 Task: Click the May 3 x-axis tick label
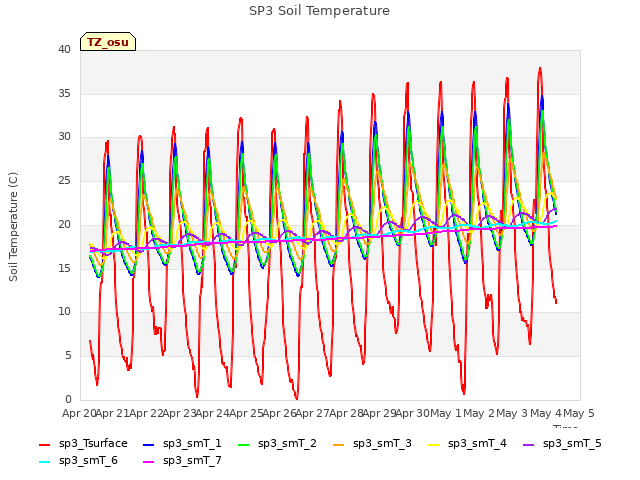[512, 413]
